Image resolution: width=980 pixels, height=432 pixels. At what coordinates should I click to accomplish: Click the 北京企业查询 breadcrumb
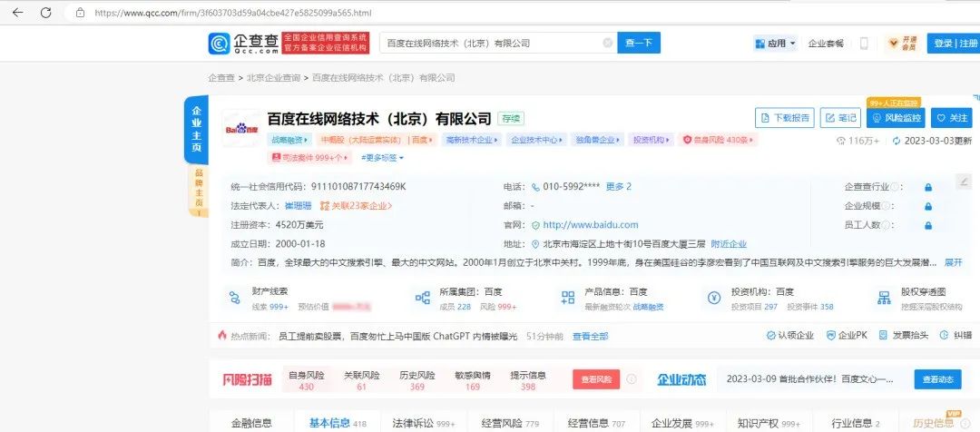coord(273,78)
